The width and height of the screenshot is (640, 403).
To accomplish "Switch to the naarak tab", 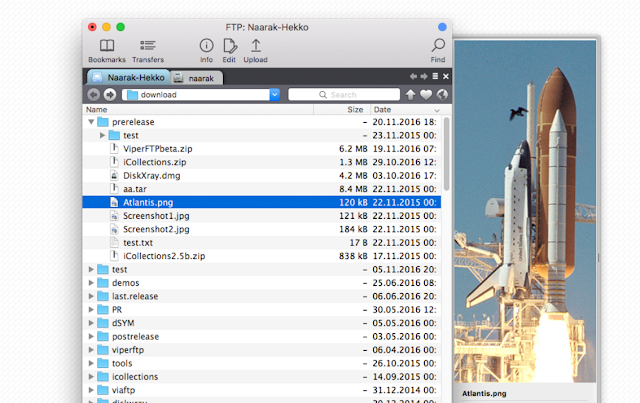I will [197, 78].
